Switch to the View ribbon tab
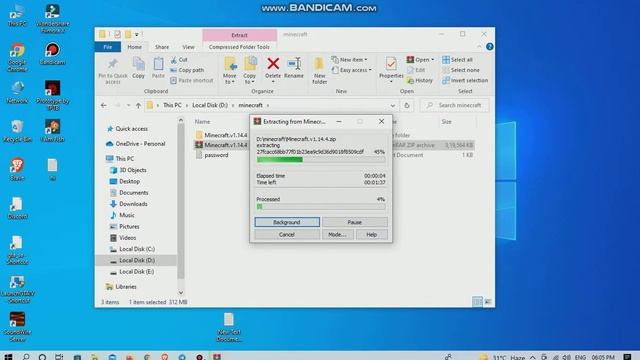Viewport: 640px width, 360px height. 188,47
